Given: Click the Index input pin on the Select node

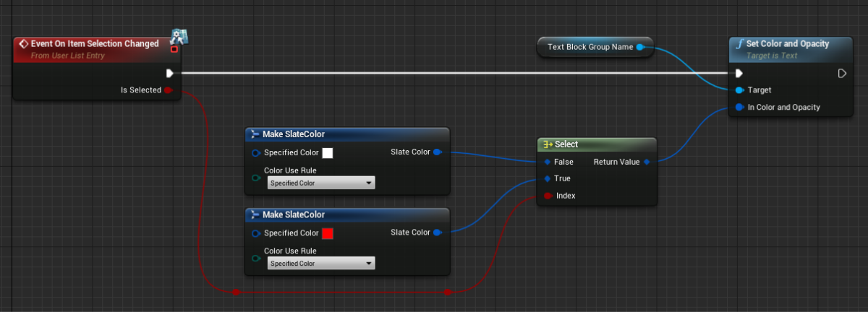Looking at the screenshot, I should pyautogui.click(x=548, y=196).
